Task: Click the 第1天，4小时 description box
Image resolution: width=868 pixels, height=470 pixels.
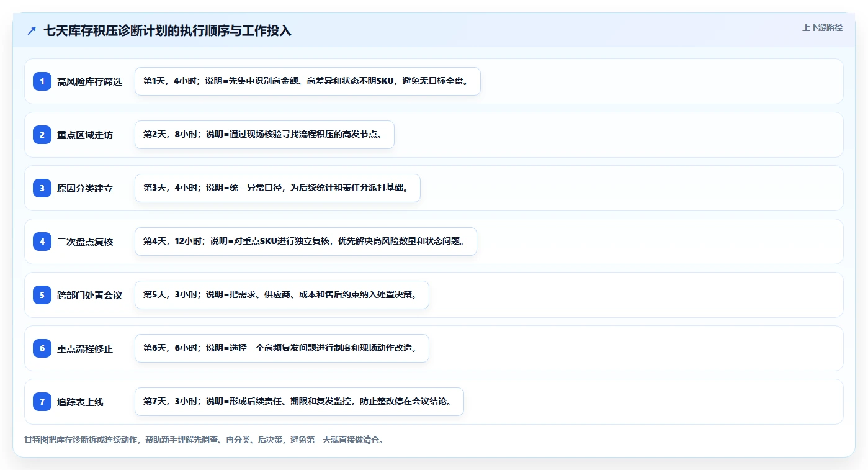Action: click(x=308, y=81)
